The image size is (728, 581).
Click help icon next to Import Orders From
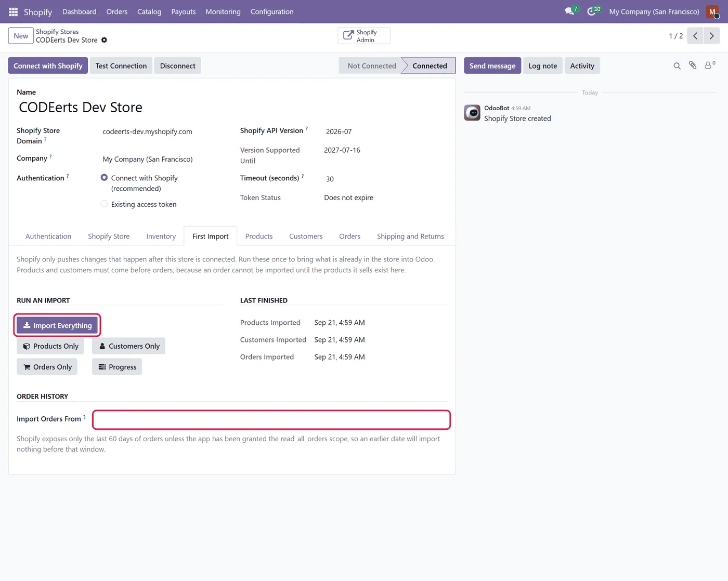(x=84, y=417)
